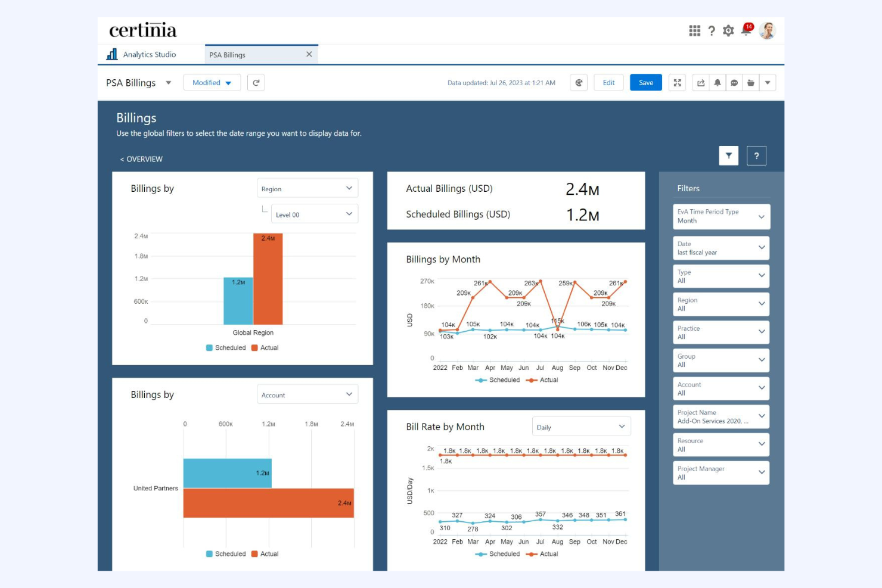
Task: Expand the Project Manager filter
Action: point(720,472)
